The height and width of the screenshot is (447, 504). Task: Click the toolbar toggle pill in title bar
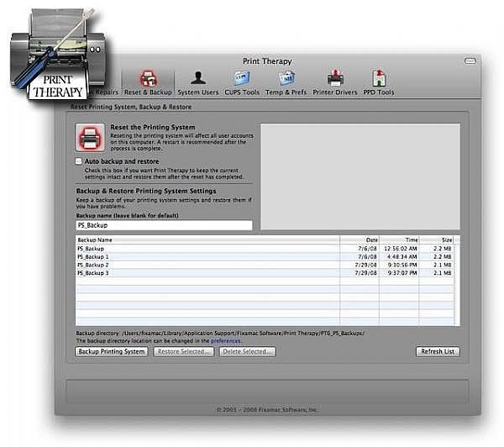tap(470, 60)
